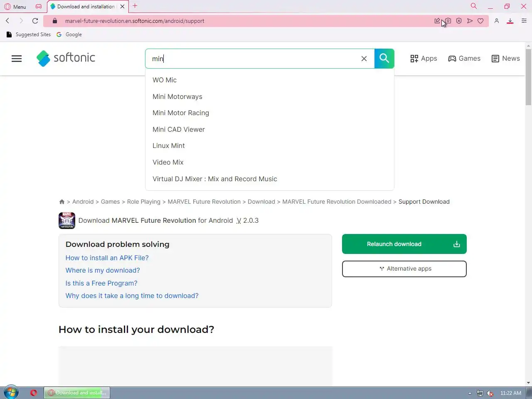Open the Opera account profile icon
Viewport: 532px width, 399px height.
click(496, 21)
